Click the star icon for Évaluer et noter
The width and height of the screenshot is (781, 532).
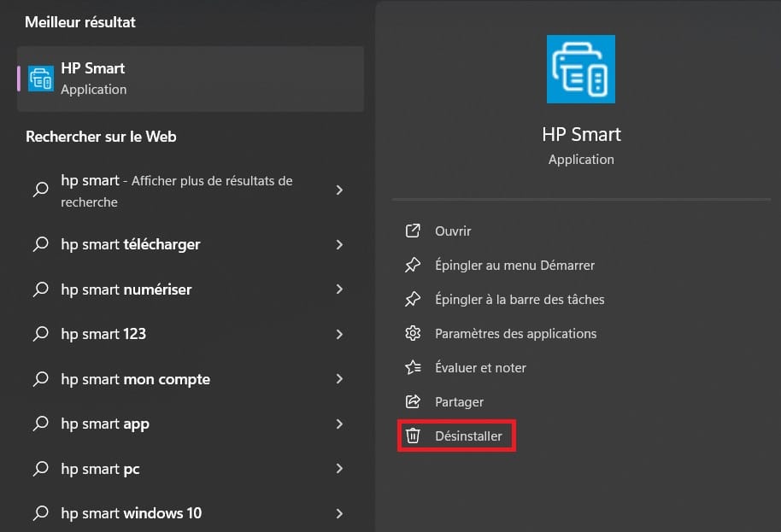click(413, 368)
